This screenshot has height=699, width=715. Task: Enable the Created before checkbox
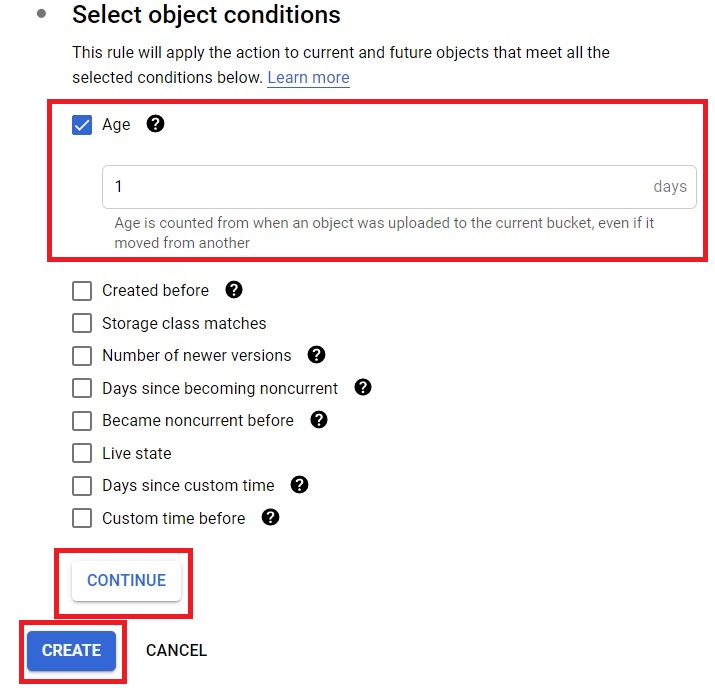tap(82, 290)
